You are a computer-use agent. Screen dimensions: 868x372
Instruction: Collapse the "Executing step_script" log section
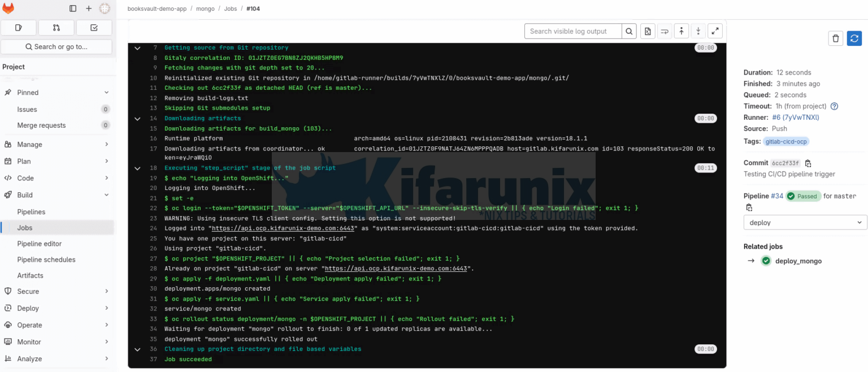(x=137, y=168)
